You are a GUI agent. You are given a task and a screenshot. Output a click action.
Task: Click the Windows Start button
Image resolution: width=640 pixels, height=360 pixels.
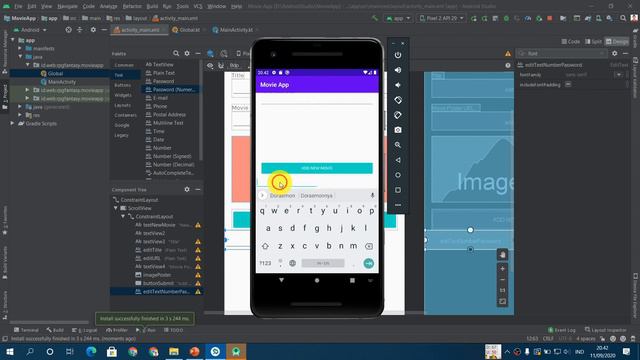(x=9, y=351)
